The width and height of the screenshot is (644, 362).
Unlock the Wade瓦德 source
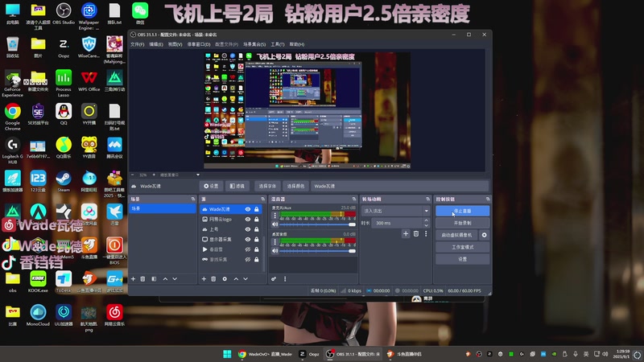257,209
